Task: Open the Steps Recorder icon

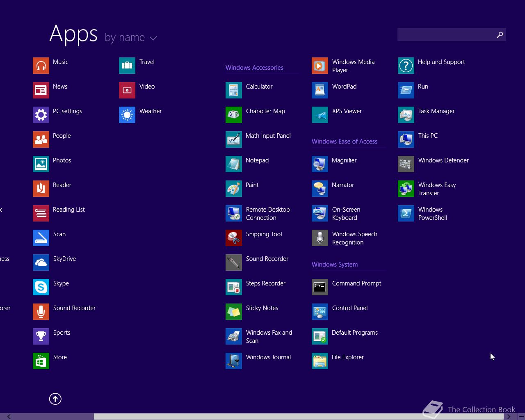Action: (x=234, y=287)
